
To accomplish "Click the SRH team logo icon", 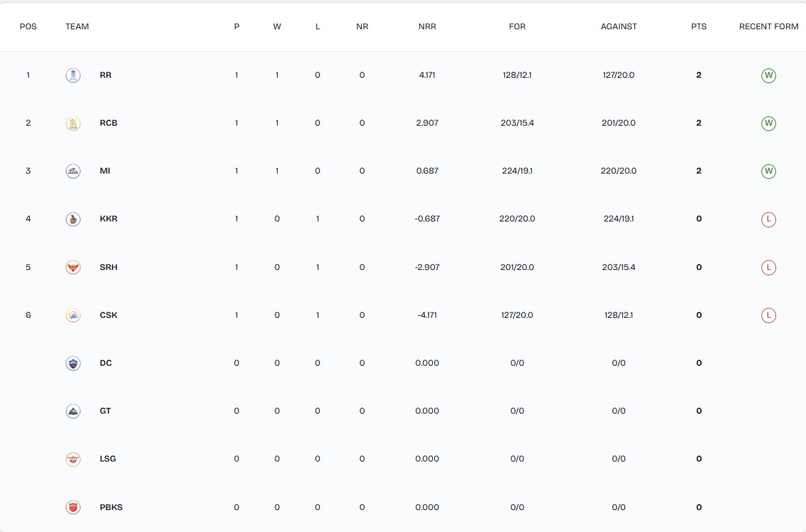I will point(73,267).
